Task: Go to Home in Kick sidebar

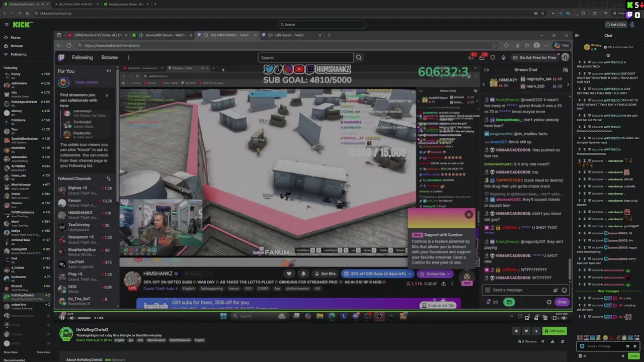Action: point(16,38)
